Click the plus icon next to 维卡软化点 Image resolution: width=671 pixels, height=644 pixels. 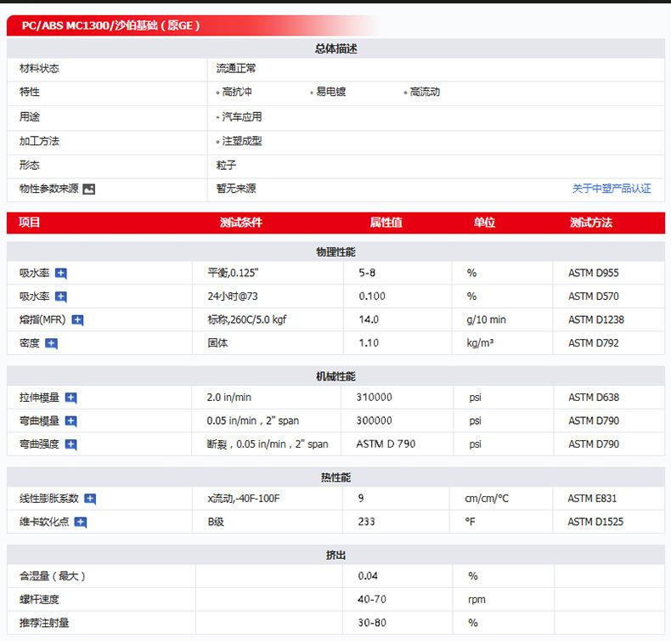point(81,522)
